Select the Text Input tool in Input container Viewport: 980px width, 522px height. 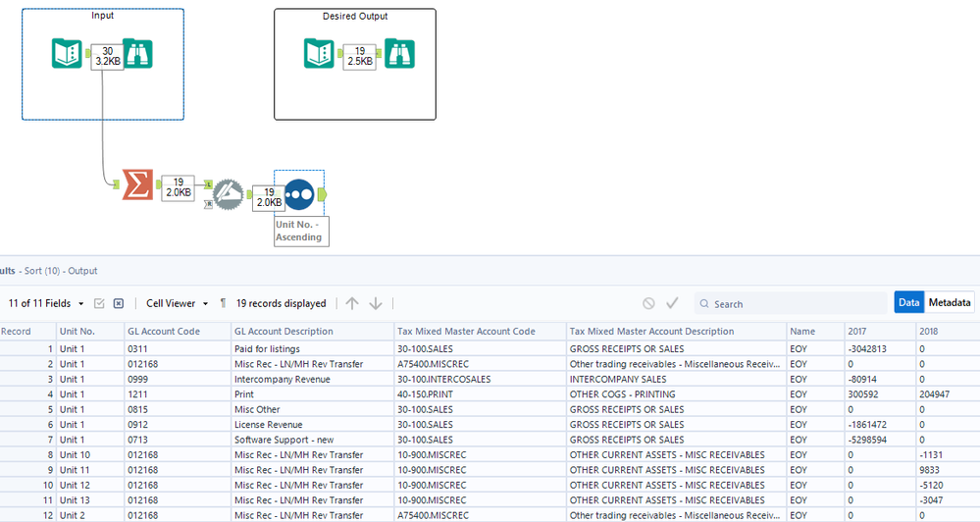tap(67, 54)
